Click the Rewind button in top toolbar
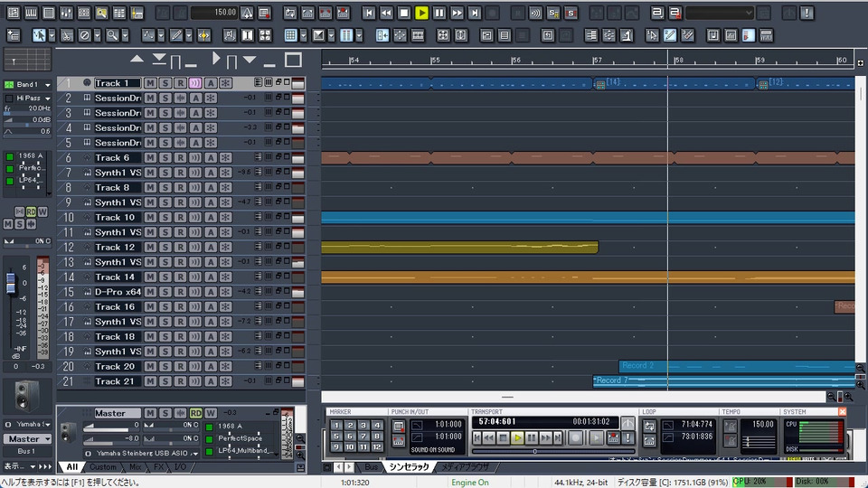Viewport: 868px width, 488px height. (386, 14)
